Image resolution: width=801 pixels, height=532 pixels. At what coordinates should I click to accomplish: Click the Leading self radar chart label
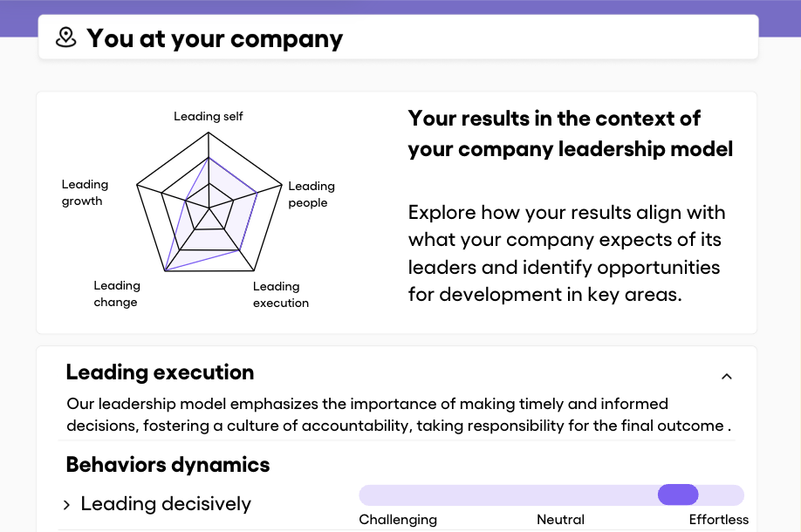(209, 116)
